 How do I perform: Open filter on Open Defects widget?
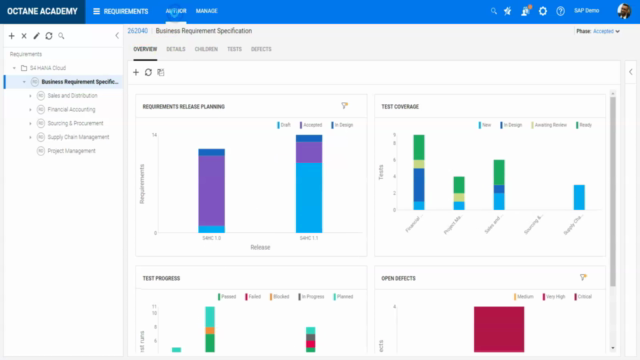[x=583, y=278]
